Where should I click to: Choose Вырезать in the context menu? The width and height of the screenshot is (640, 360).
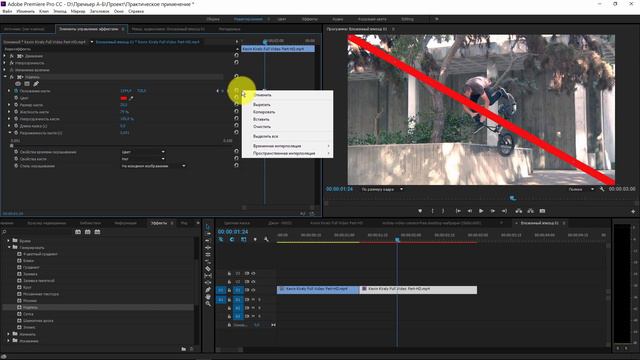(x=262, y=104)
